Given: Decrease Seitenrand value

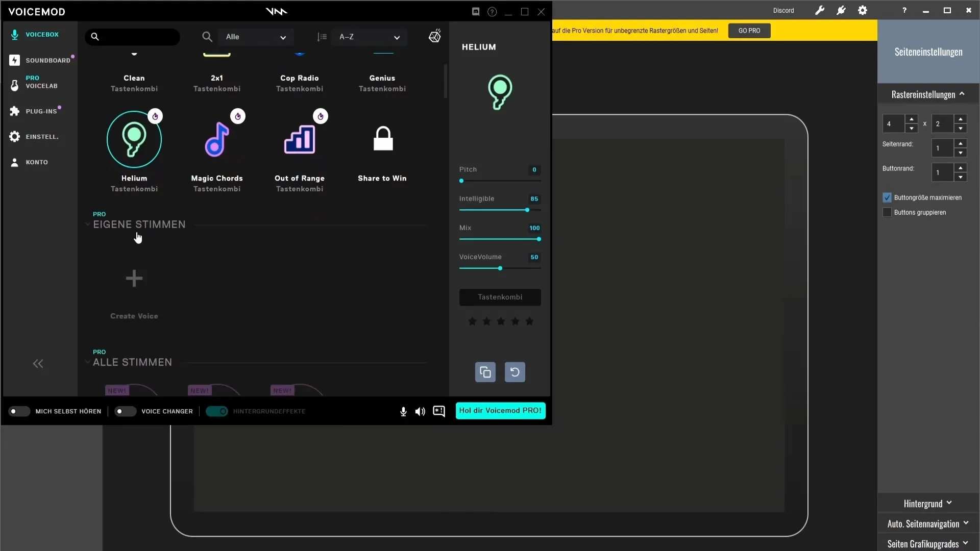Looking at the screenshot, I should 961,153.
